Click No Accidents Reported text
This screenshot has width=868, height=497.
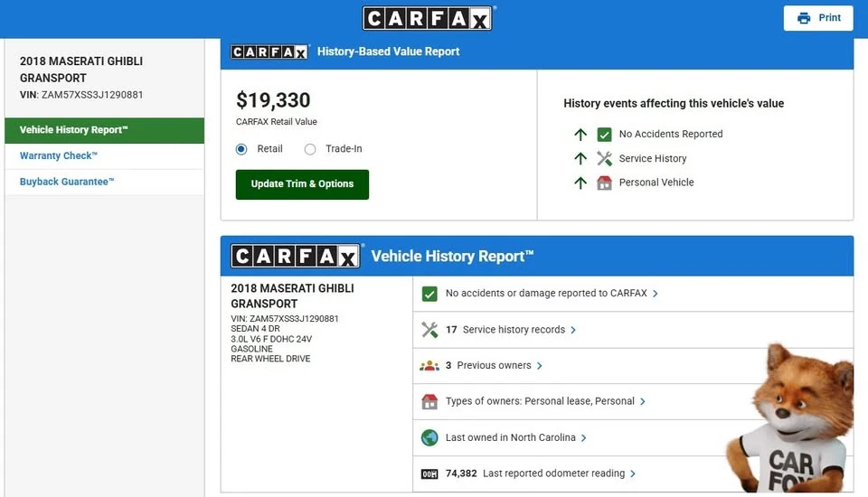tap(671, 134)
